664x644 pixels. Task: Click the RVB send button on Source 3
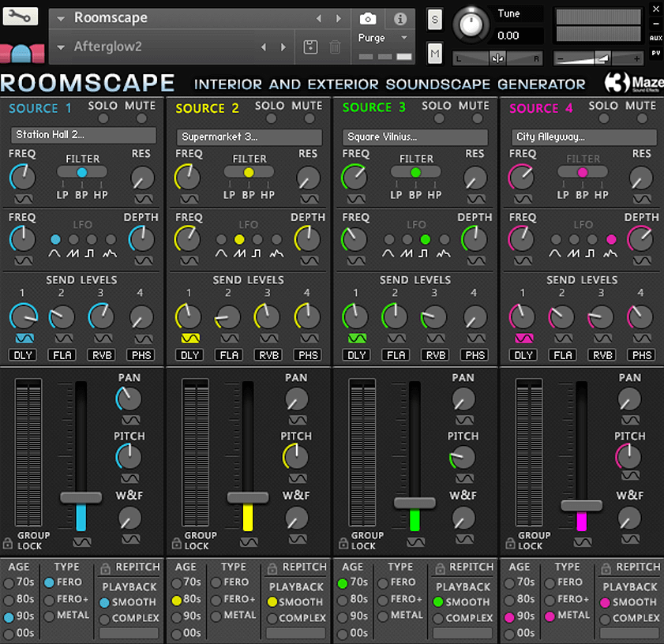[x=436, y=355]
